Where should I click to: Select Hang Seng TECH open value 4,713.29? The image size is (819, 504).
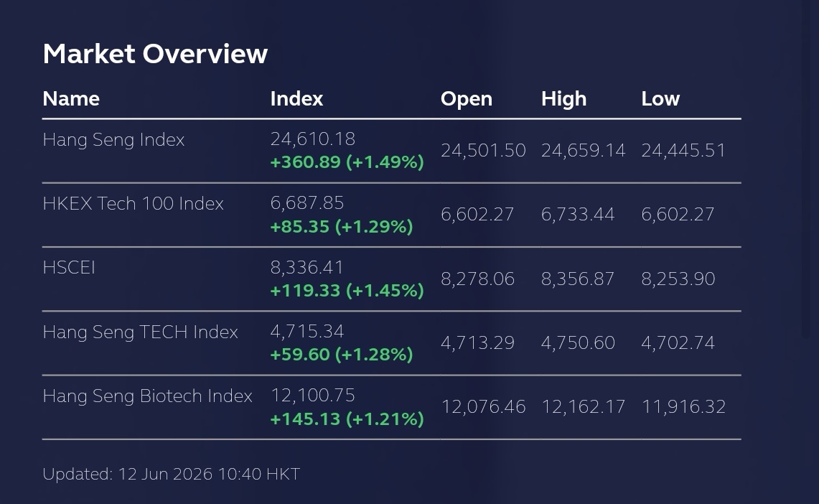[478, 343]
